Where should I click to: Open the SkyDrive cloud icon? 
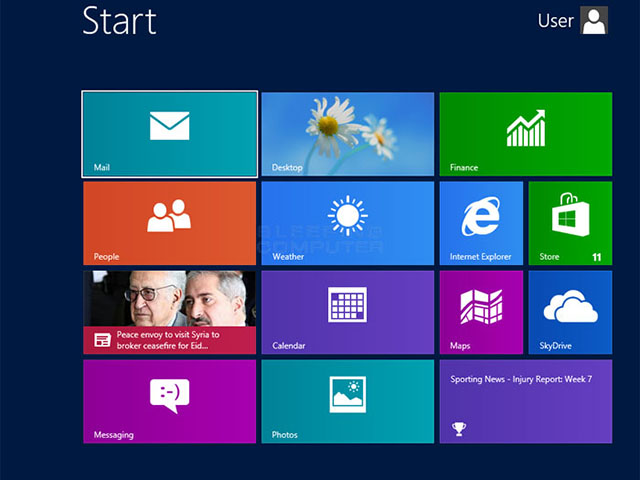point(570,306)
